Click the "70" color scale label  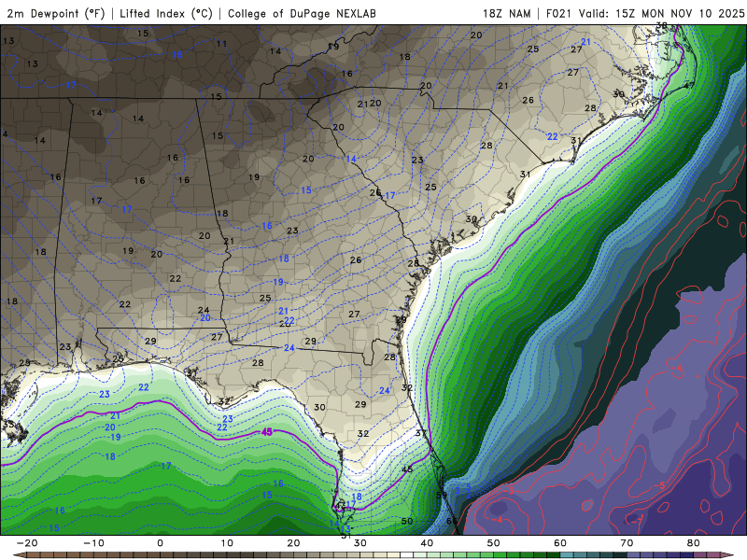tap(627, 543)
